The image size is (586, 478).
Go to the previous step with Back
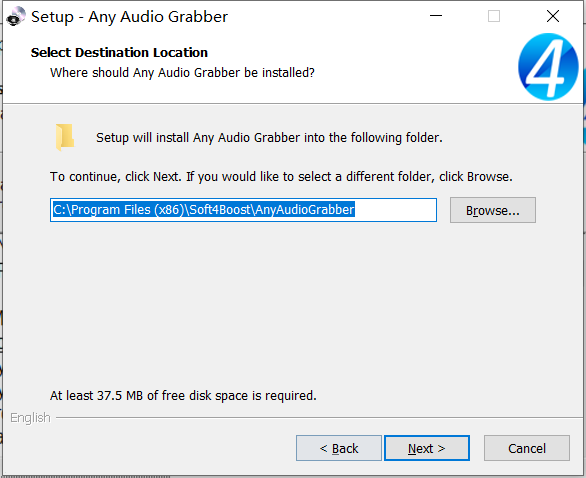[339, 448]
